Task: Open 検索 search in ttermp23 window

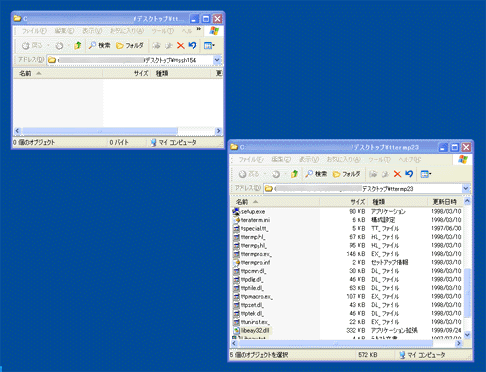Action: point(316,174)
